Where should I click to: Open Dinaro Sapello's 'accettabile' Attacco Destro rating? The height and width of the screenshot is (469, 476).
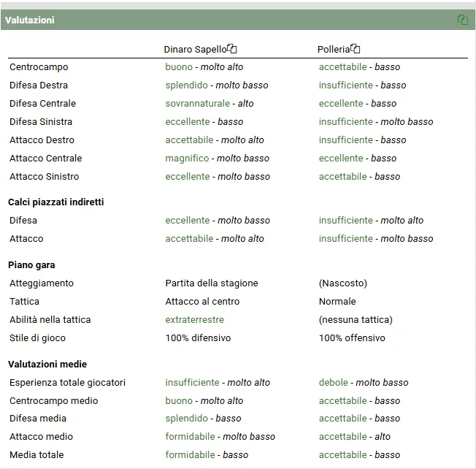point(189,140)
